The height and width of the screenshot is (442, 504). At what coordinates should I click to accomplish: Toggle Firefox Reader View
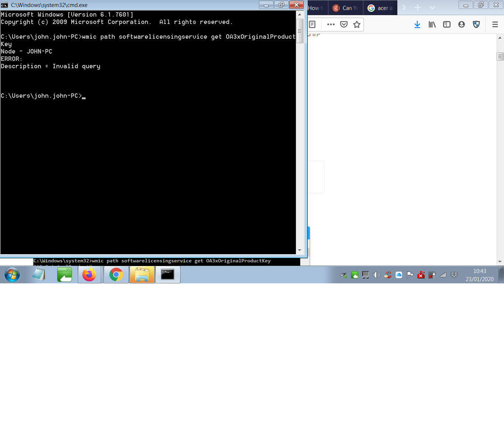(x=312, y=24)
